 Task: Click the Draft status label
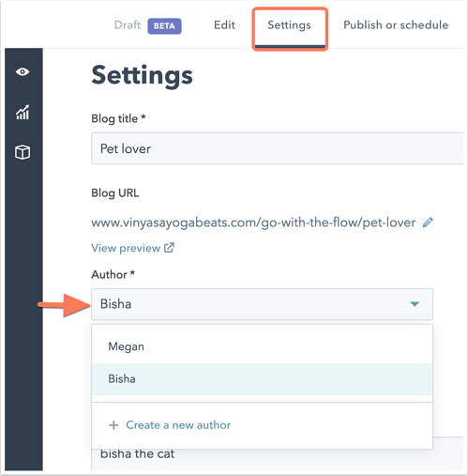point(128,25)
